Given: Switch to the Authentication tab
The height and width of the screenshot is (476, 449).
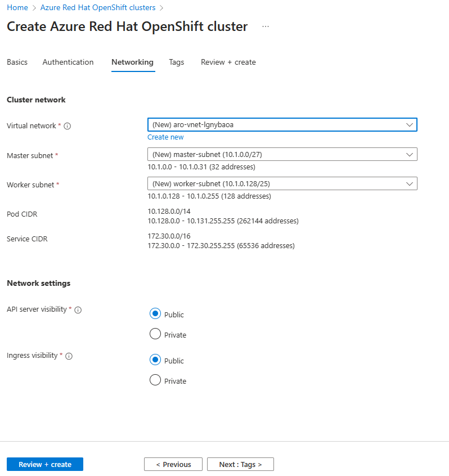Looking at the screenshot, I should tap(68, 62).
